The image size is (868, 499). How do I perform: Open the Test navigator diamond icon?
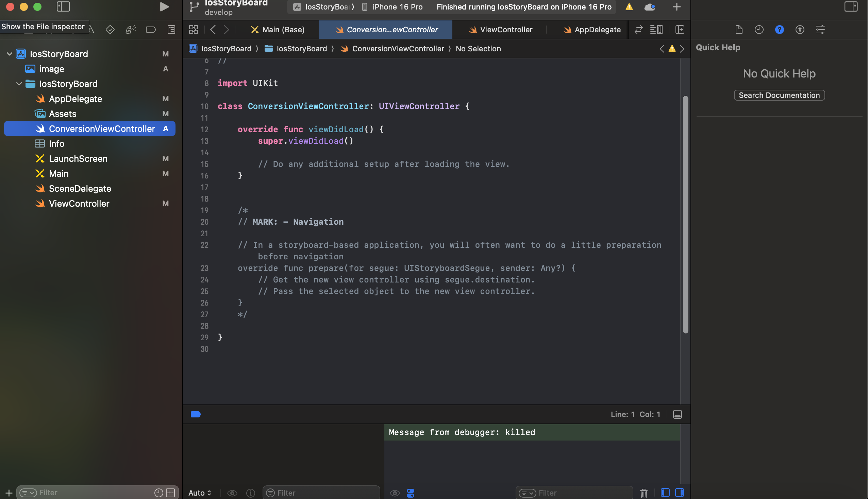tap(110, 30)
